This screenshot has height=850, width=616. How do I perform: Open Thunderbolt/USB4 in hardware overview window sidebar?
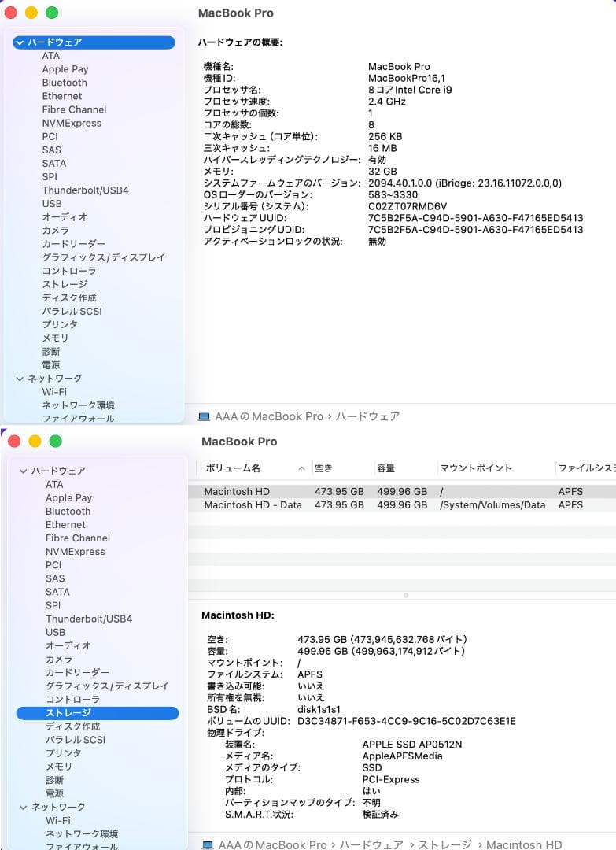[85, 190]
